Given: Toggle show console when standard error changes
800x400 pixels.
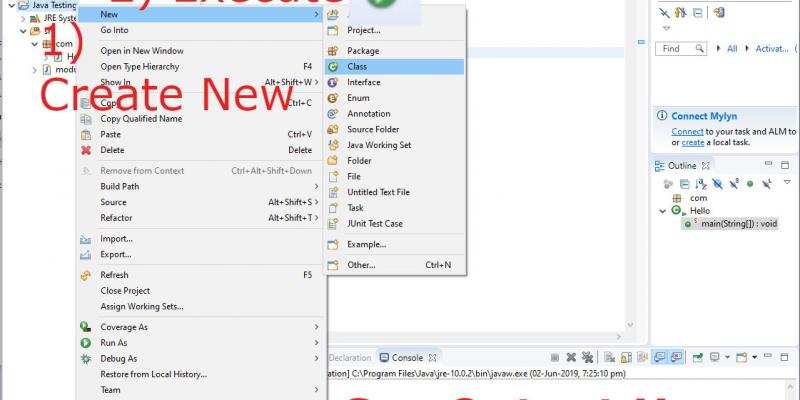Looking at the screenshot, I should (677, 357).
